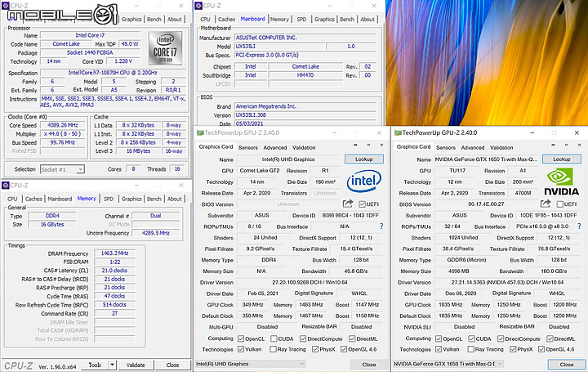
Task: Click the share BIOS icon in NVIDIA GPU-Z
Action: 546,204
